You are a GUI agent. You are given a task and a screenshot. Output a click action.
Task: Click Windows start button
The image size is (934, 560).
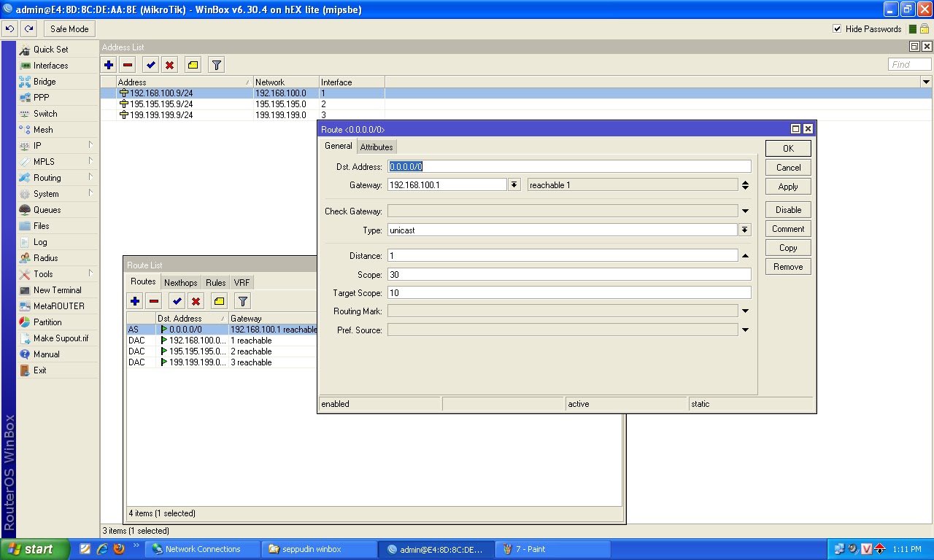click(x=35, y=549)
